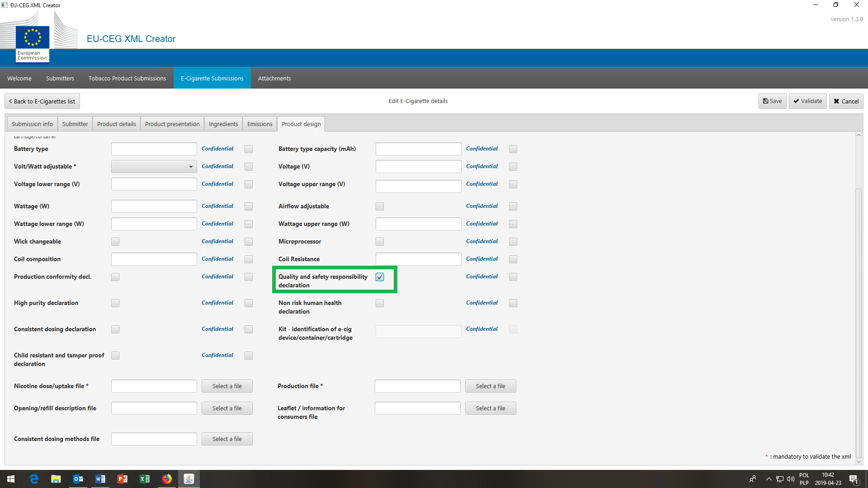Click the Save disk icon button
The width and height of the screenshot is (868, 488).
point(772,101)
